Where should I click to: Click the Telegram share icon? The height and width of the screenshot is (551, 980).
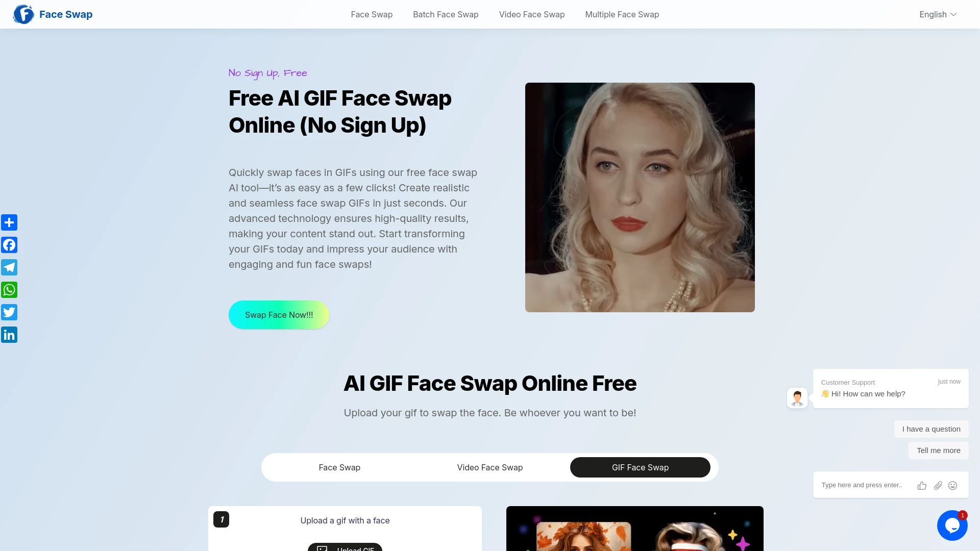[x=9, y=267]
